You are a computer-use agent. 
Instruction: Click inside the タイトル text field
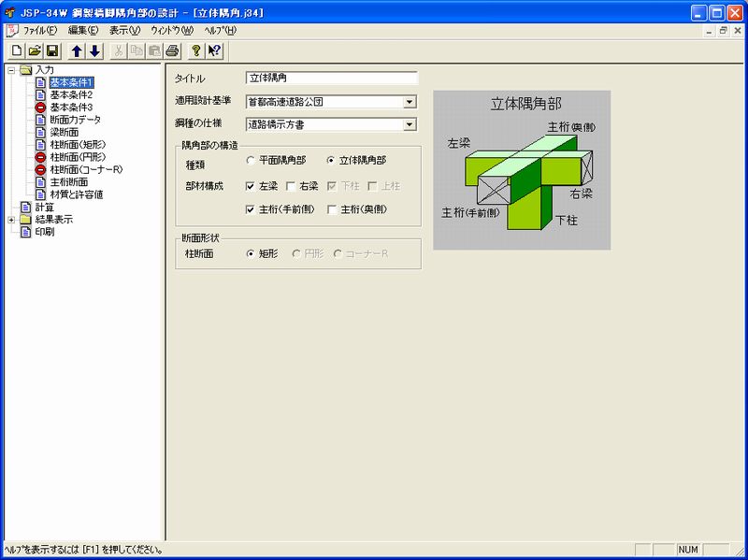tap(318, 79)
